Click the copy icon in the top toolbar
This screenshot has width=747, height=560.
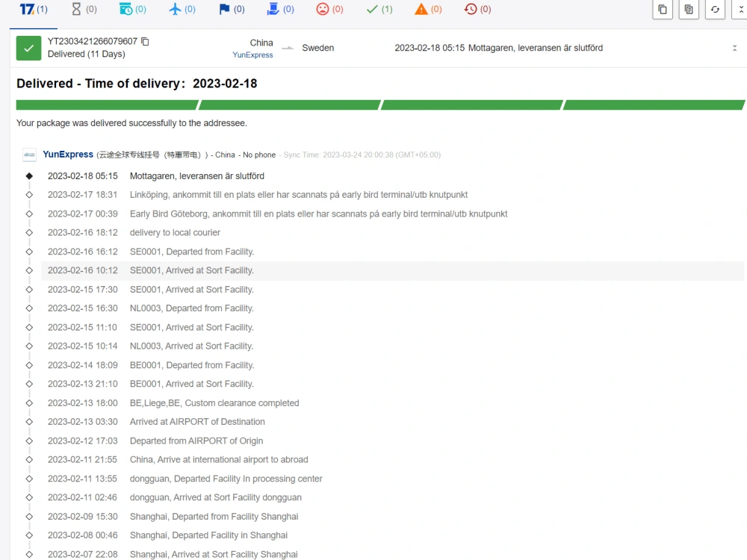point(662,9)
